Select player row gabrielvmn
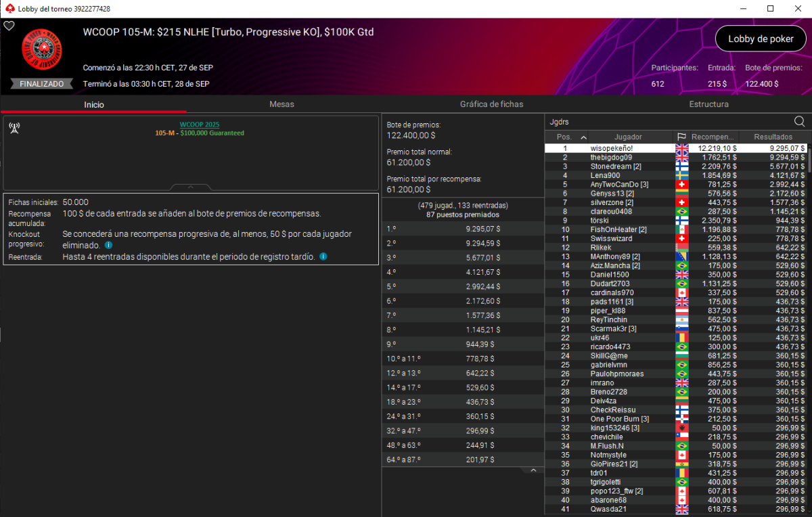 (676, 365)
